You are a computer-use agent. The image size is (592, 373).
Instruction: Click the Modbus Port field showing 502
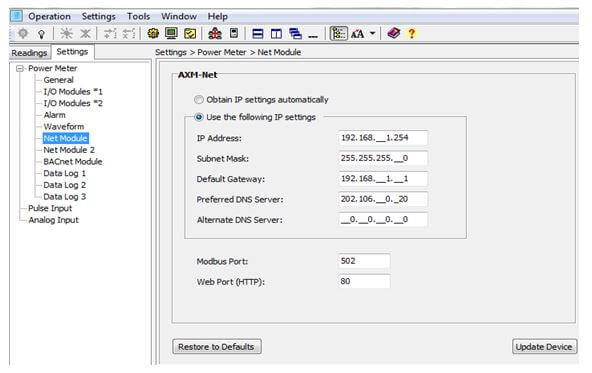(x=364, y=261)
